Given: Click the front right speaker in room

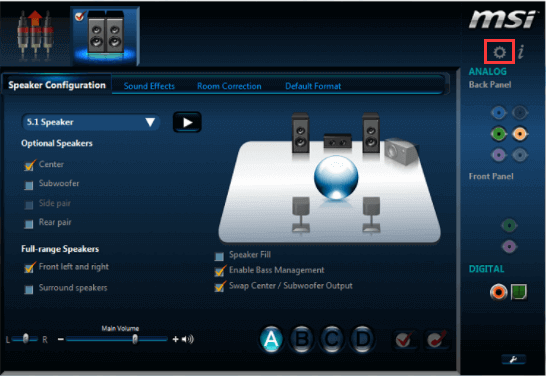Looking at the screenshot, I should [x=370, y=133].
